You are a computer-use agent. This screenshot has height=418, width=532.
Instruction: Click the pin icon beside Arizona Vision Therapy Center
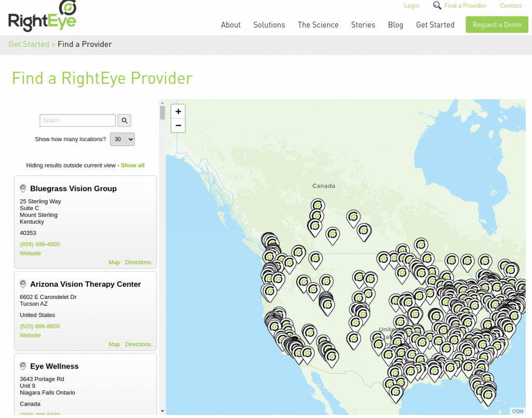pyautogui.click(x=23, y=284)
